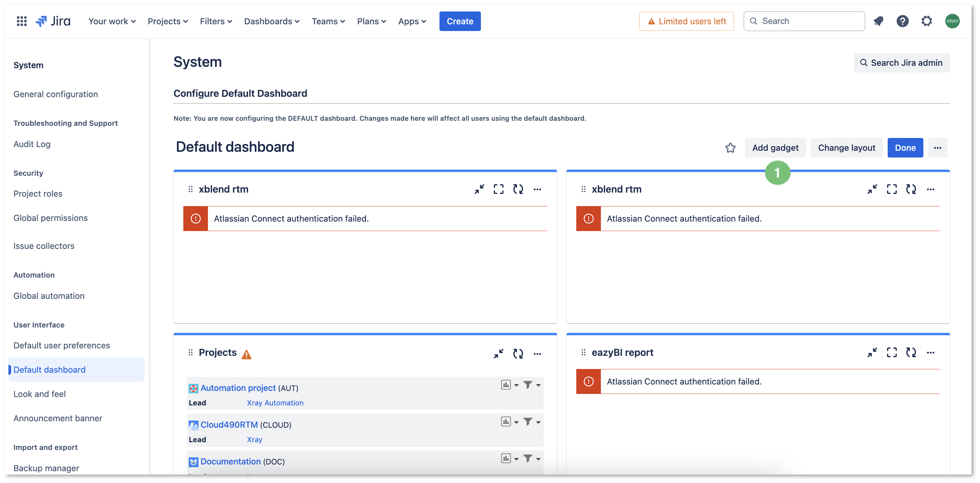
Task: Star the Default dashboard
Action: (x=730, y=148)
